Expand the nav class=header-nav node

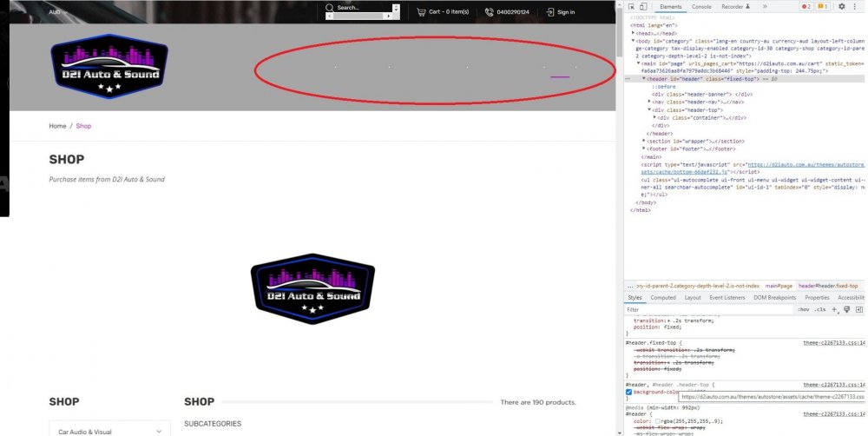[x=649, y=102]
